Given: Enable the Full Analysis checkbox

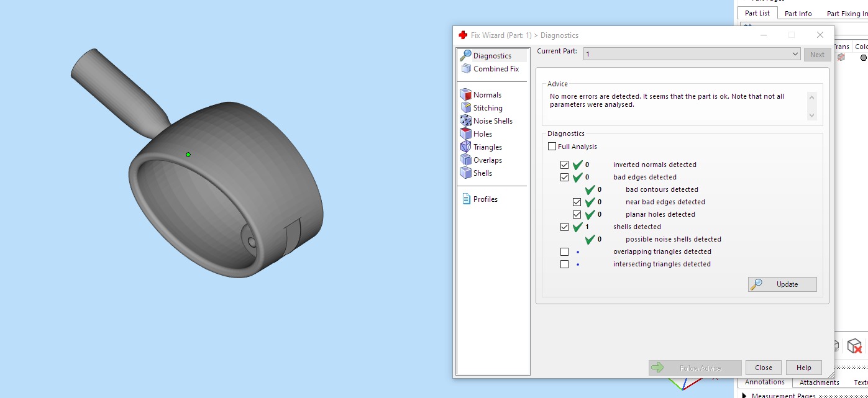Looking at the screenshot, I should point(552,147).
